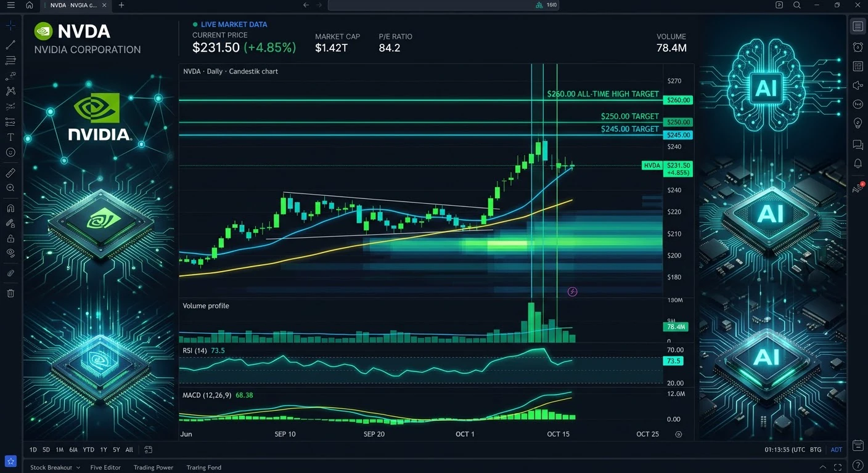Open the go-to-date calendar icon
This screenshot has height=473, width=868.
(149, 450)
